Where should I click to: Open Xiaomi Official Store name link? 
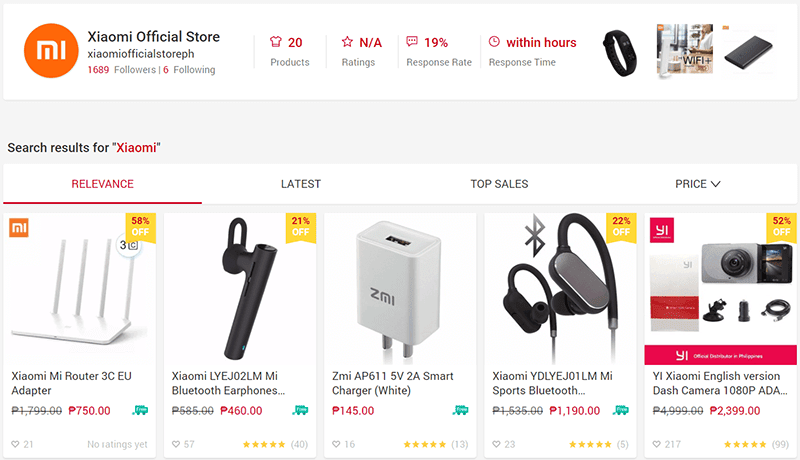154,37
